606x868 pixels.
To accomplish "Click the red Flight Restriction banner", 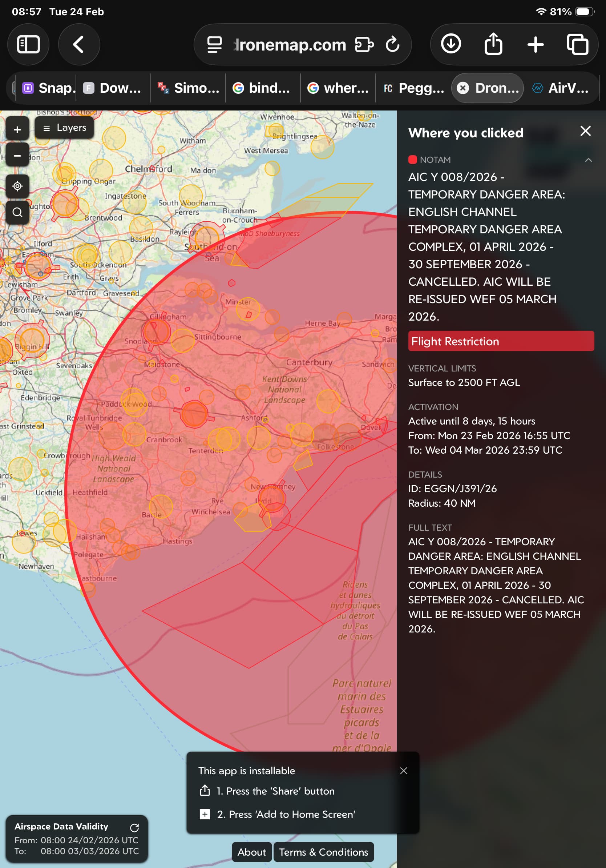I will point(501,341).
